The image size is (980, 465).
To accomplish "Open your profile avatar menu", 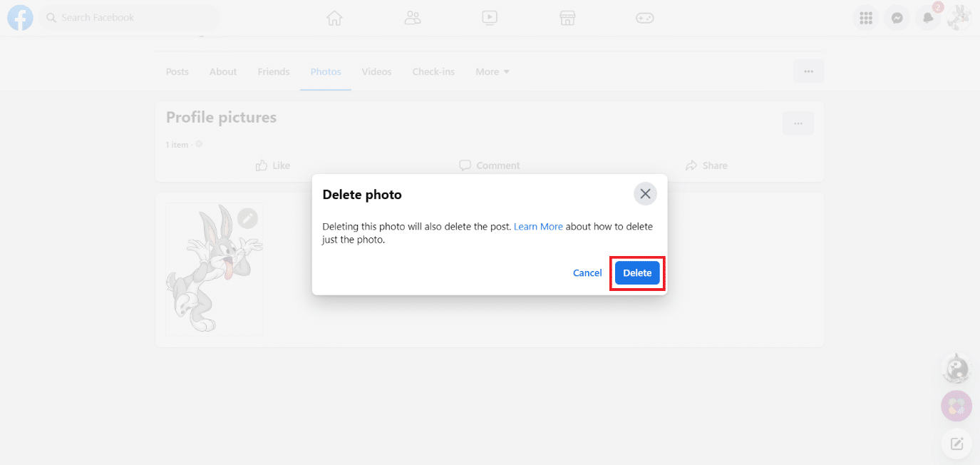I will coord(959,17).
